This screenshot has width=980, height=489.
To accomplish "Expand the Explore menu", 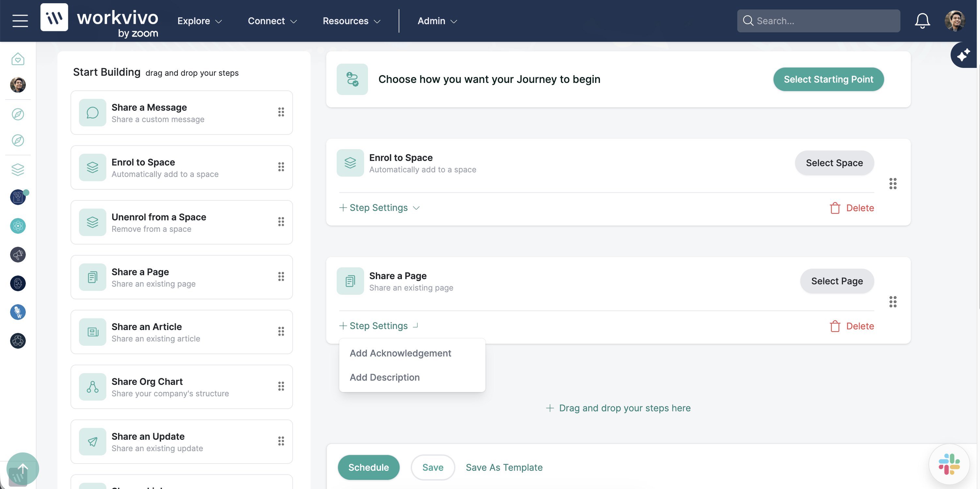I will tap(200, 21).
